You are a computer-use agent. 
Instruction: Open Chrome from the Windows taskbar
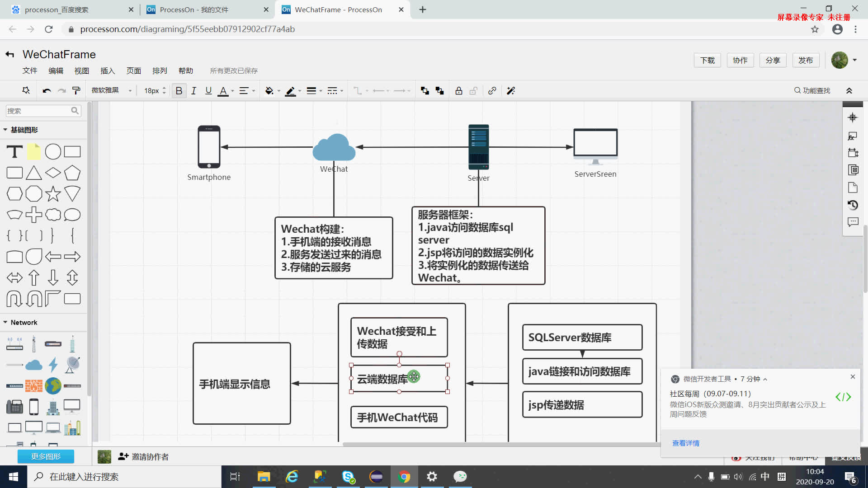[x=404, y=477]
